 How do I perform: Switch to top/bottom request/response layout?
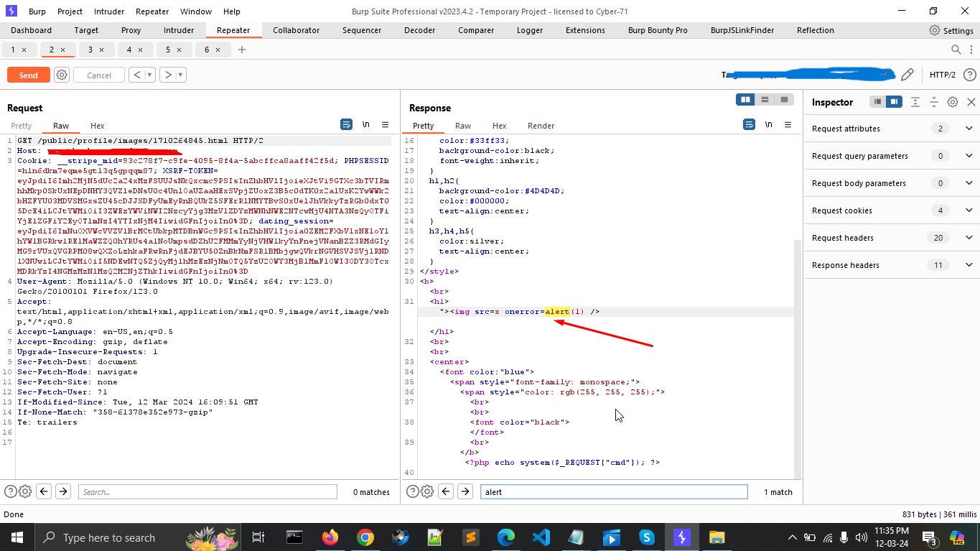[765, 100]
